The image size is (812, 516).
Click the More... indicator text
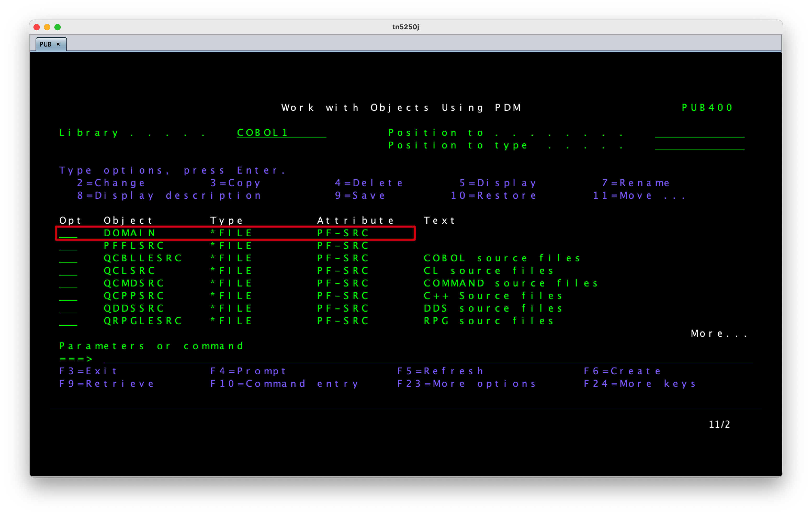[x=719, y=333]
